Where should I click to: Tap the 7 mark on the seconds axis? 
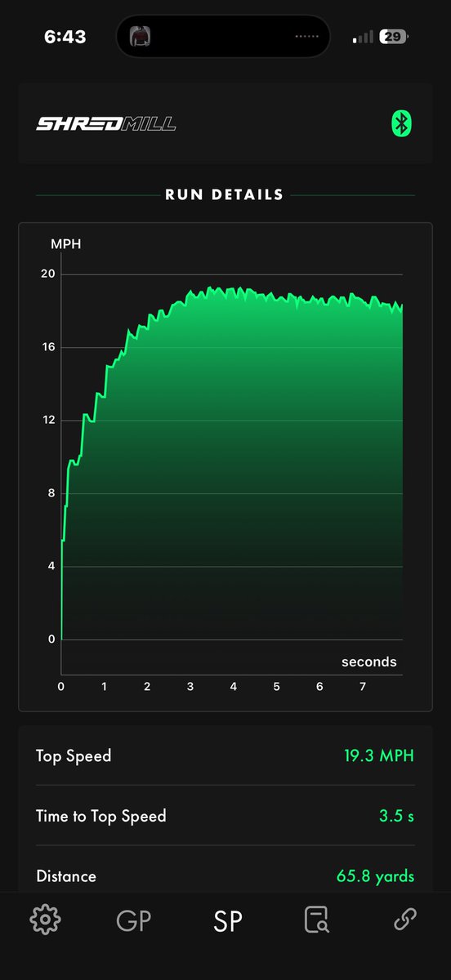363,687
